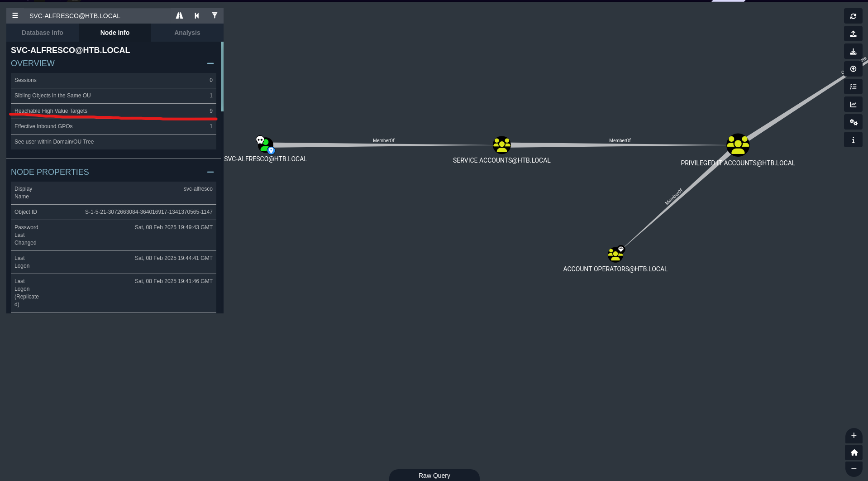This screenshot has width=868, height=481.
Task: Open the About info icon
Action: point(853,140)
